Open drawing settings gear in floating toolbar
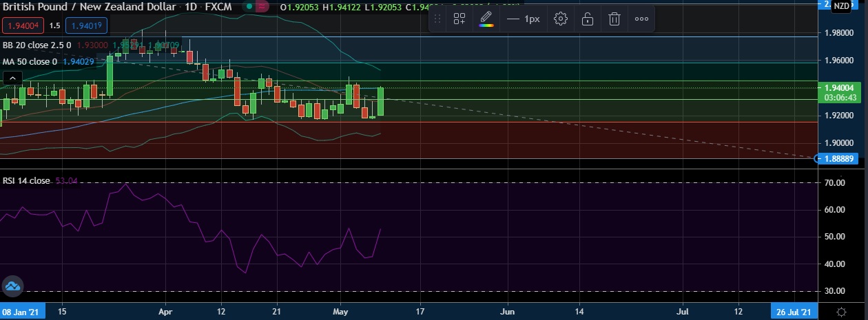The height and width of the screenshot is (320, 868). point(561,19)
